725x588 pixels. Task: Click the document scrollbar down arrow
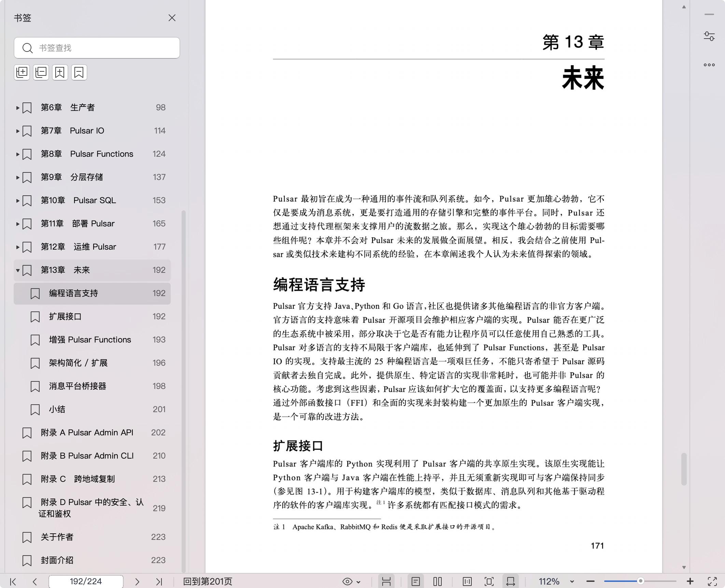coord(684,568)
